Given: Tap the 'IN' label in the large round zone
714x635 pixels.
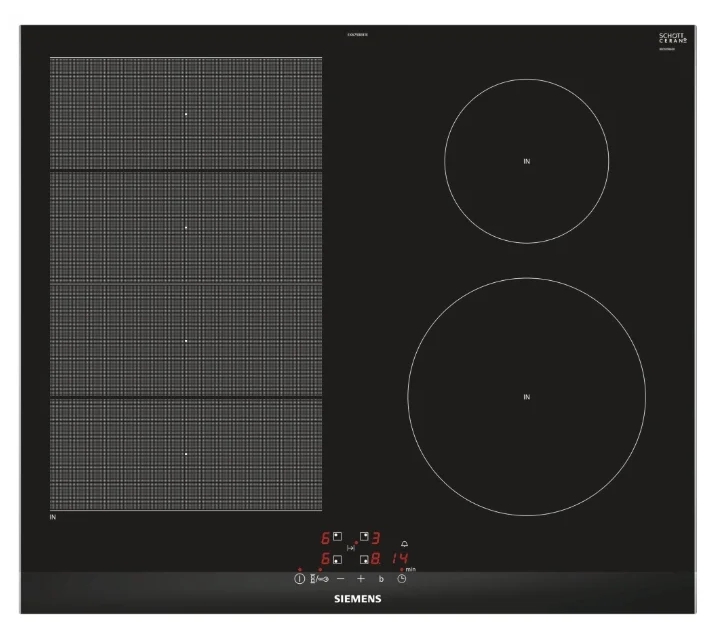Looking at the screenshot, I should pyautogui.click(x=526, y=397).
